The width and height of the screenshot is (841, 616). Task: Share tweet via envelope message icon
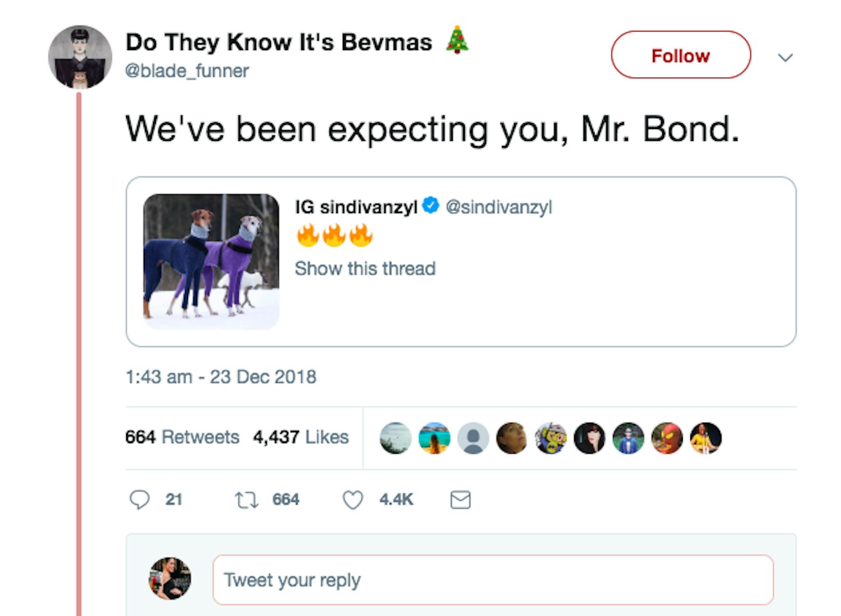pyautogui.click(x=460, y=500)
